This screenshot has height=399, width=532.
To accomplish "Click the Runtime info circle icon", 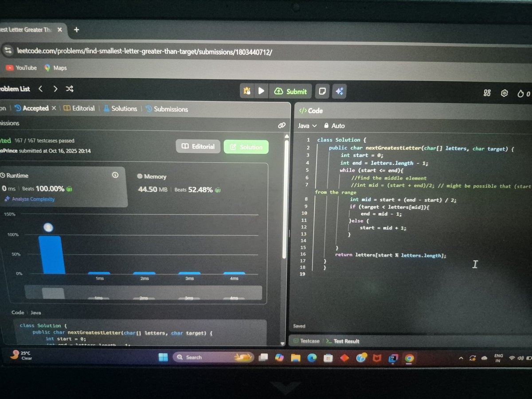I will (115, 175).
